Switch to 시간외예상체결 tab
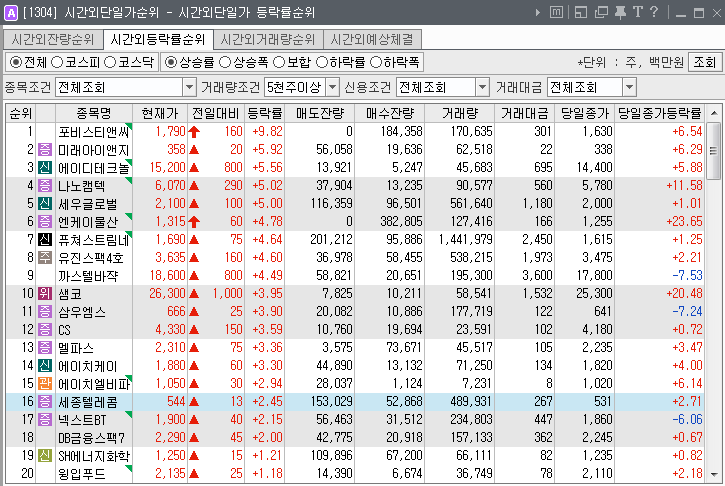 (x=372, y=40)
